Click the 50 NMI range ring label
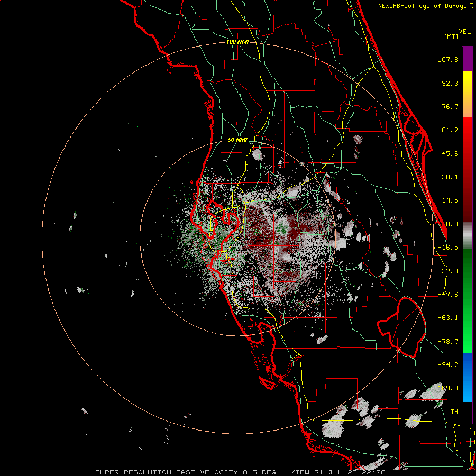476x476 pixels. [237, 140]
